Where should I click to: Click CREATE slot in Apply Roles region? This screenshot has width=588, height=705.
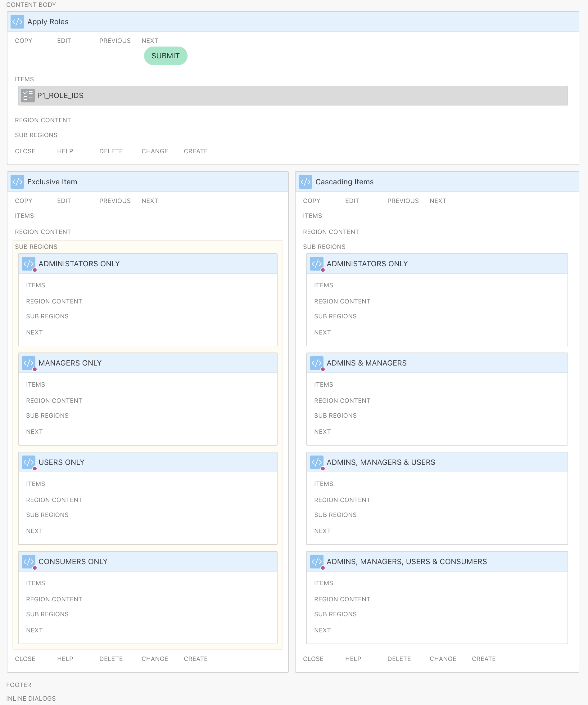(196, 151)
